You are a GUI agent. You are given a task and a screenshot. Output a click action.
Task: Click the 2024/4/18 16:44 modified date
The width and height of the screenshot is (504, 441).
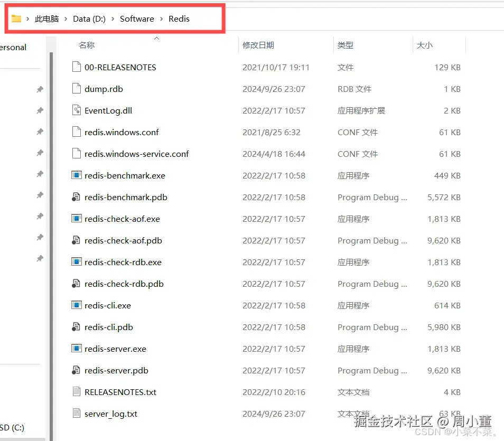click(x=274, y=154)
